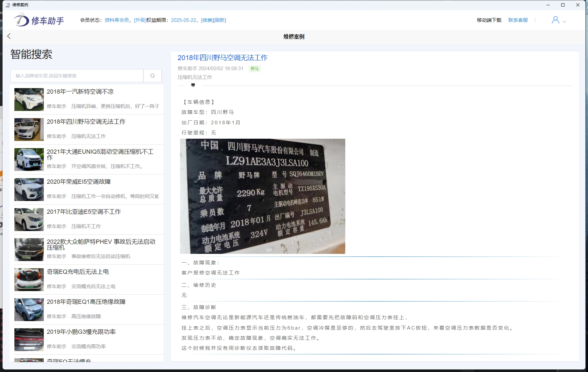Click the 【车辆信息】 heading
The height and width of the screenshot is (372, 588).
pyautogui.click(x=199, y=102)
